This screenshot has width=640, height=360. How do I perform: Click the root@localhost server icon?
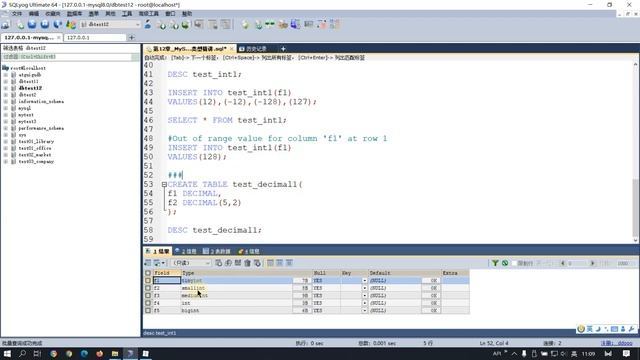[x=5, y=68]
